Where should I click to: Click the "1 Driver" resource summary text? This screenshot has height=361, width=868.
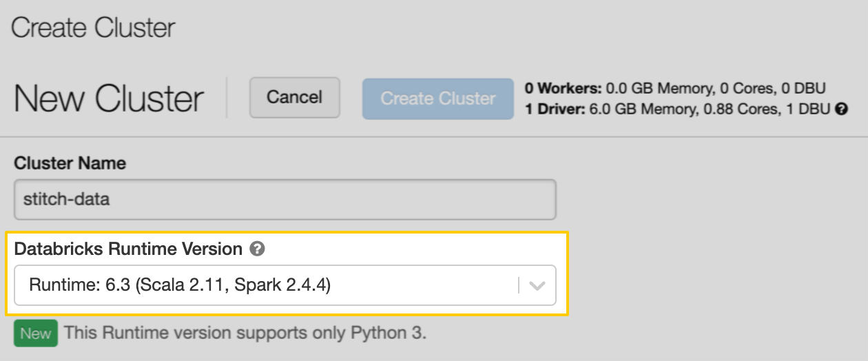click(679, 109)
